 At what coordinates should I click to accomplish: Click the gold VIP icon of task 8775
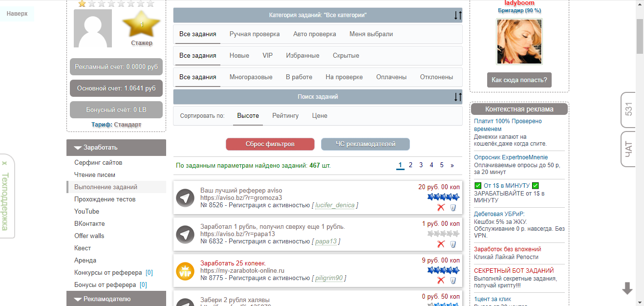pyautogui.click(x=185, y=271)
